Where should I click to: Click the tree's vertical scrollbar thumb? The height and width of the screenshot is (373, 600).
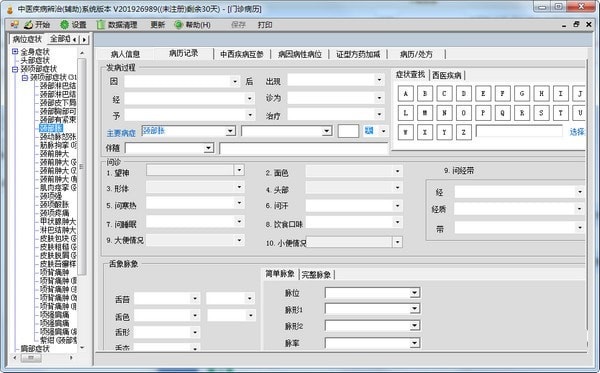tap(82, 166)
